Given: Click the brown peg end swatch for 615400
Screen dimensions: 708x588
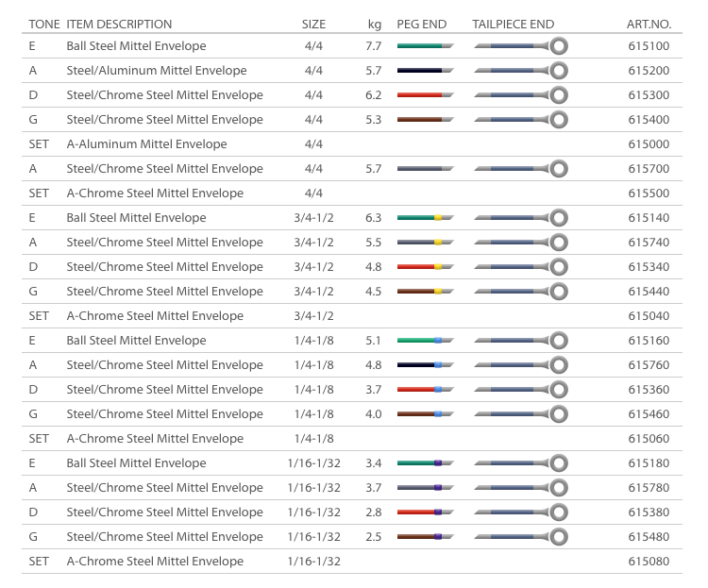Looking at the screenshot, I should click(x=425, y=120).
